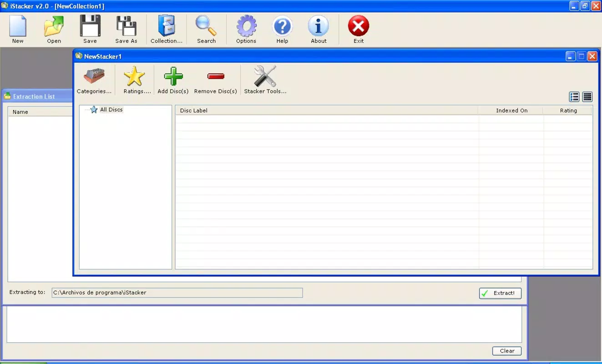The height and width of the screenshot is (364, 602).
Task: Launch Search with the magnifier icon
Action: 206,30
